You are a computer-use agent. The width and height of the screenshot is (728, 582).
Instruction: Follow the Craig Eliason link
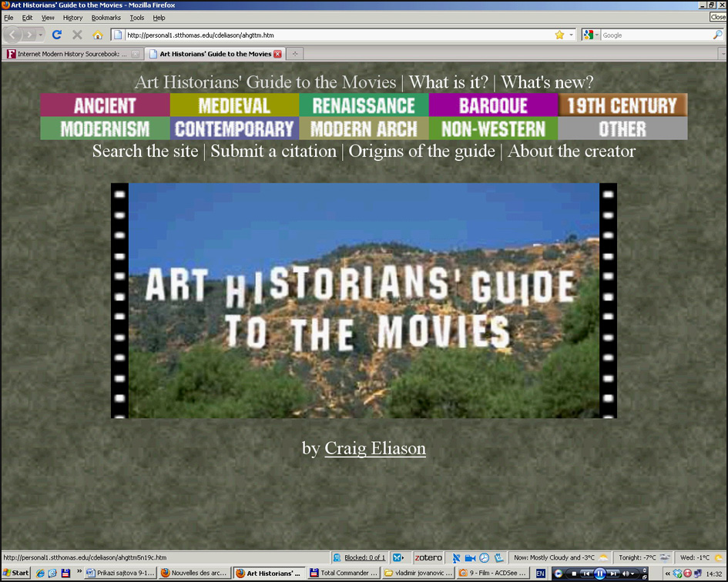click(x=375, y=448)
